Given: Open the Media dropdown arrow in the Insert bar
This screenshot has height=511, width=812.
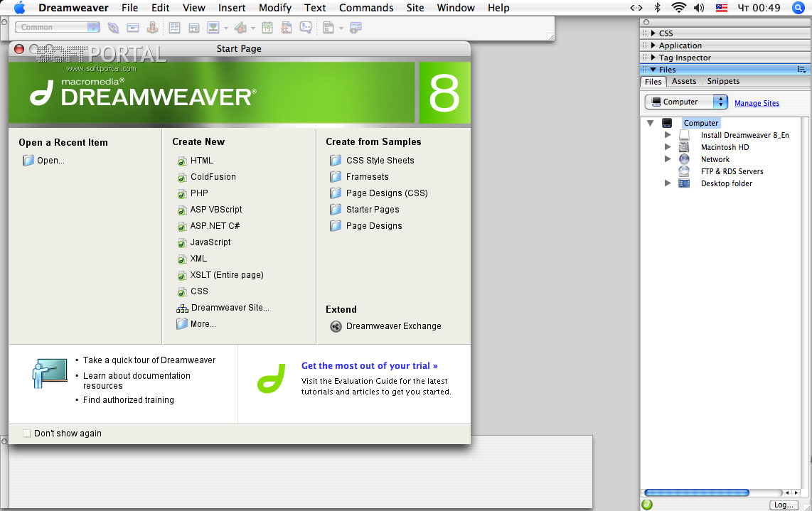Looking at the screenshot, I should click(x=252, y=28).
